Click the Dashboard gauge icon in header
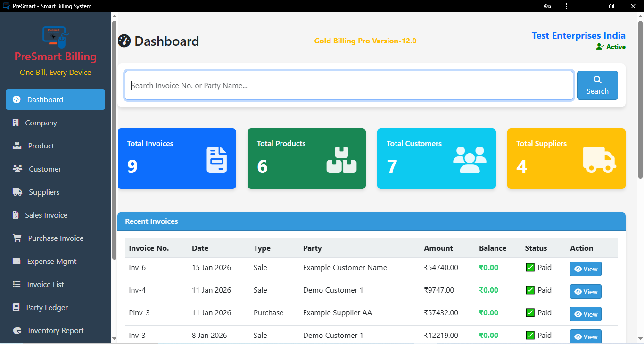644x344 pixels. point(124,41)
